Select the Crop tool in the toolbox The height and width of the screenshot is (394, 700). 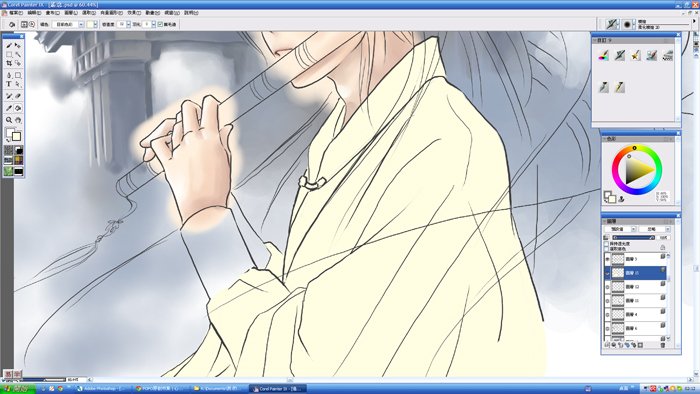(x=9, y=63)
